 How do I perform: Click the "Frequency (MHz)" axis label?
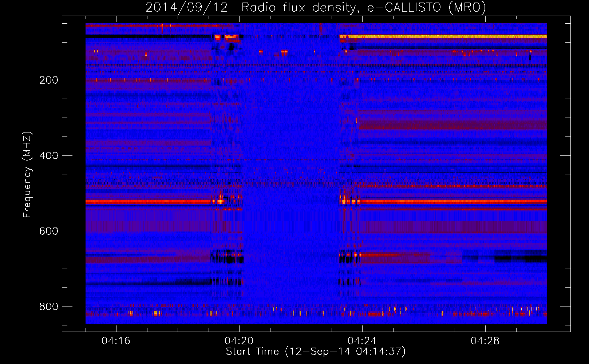click(x=27, y=174)
